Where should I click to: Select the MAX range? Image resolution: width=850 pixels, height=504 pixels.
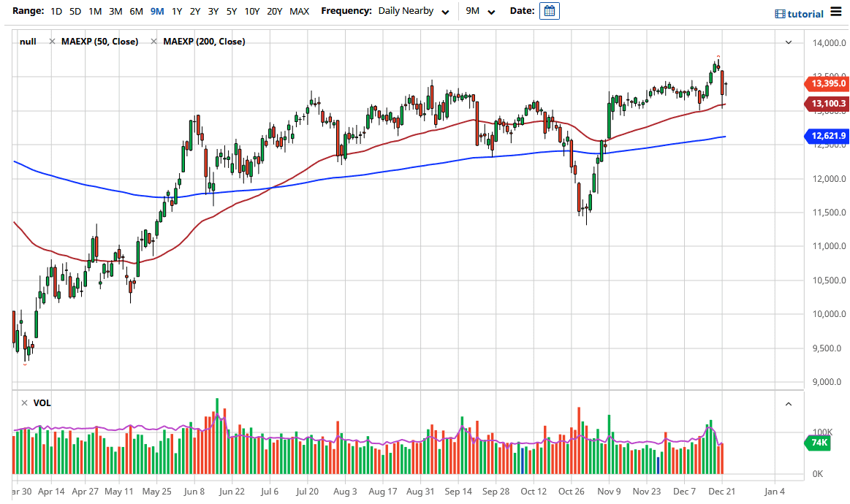299,11
